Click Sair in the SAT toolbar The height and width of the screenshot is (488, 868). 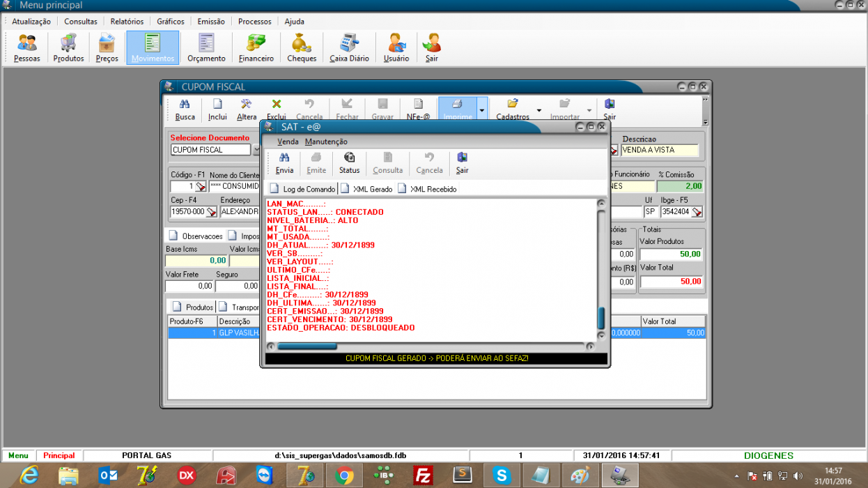coord(462,163)
